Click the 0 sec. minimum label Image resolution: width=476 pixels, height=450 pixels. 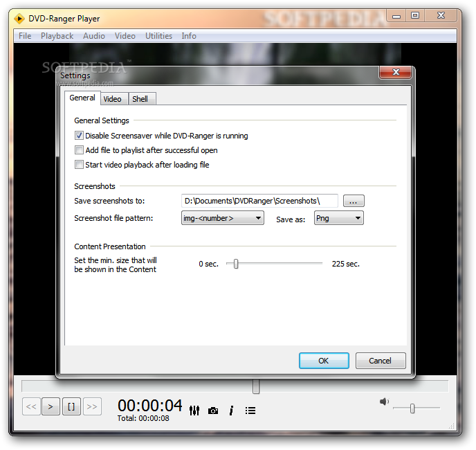(x=208, y=264)
